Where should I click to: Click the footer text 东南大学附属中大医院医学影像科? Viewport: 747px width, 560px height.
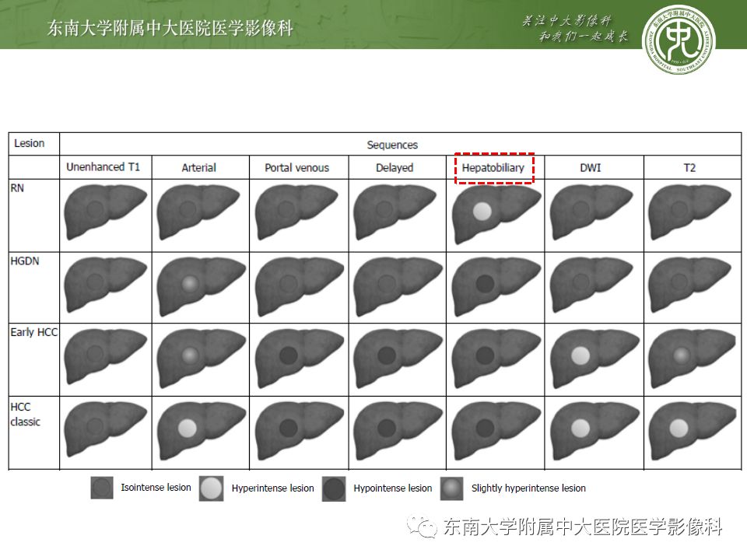pos(583,527)
